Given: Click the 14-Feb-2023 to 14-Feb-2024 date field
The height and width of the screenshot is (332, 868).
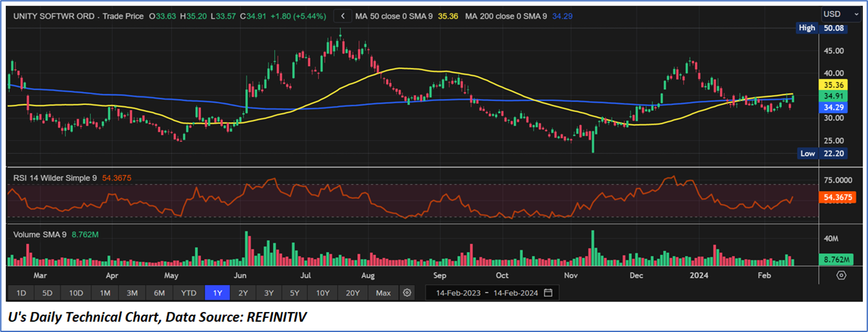Looking at the screenshot, I should pyautogui.click(x=485, y=293).
